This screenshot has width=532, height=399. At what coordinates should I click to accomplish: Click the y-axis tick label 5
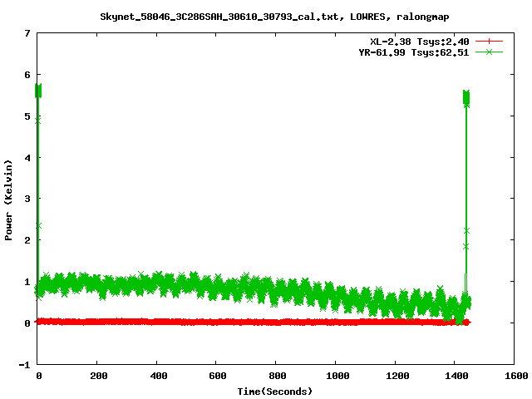coord(27,116)
